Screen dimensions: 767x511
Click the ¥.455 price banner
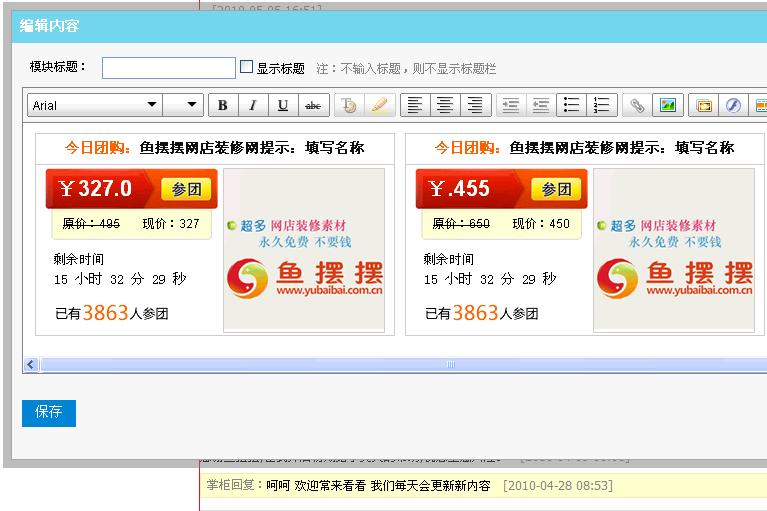[x=501, y=189]
